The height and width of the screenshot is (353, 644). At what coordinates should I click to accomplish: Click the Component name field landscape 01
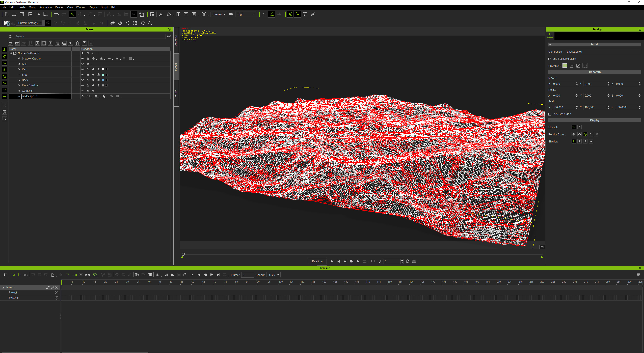tap(603, 52)
